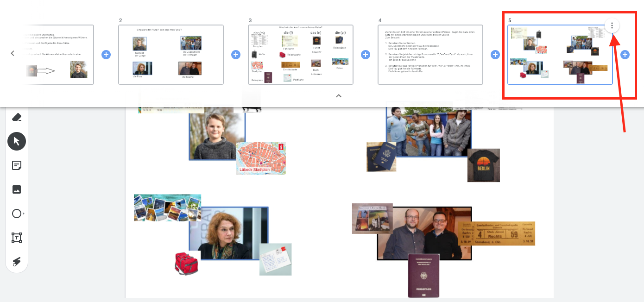Add a sticky note
This screenshot has width=644, height=302.
coord(17,165)
